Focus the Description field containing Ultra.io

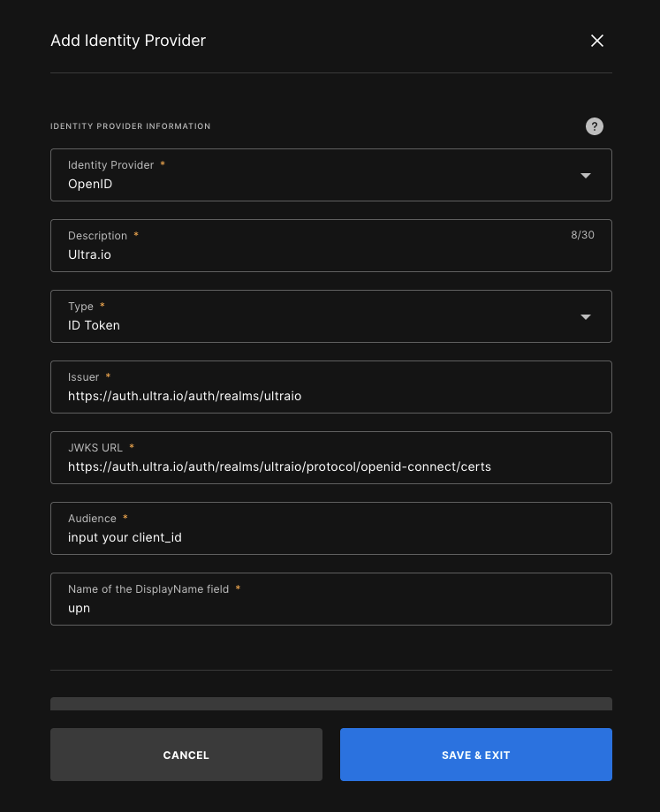pos(331,246)
